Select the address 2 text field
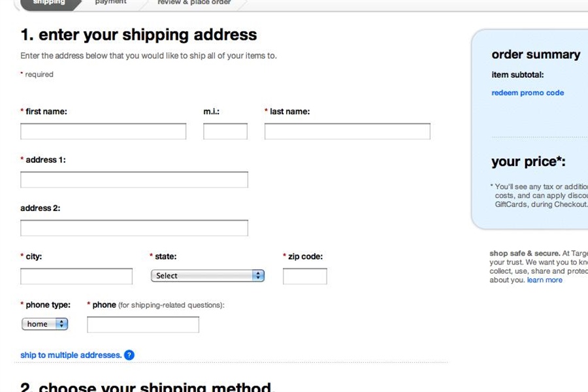This screenshot has height=392, width=588. pos(134,228)
